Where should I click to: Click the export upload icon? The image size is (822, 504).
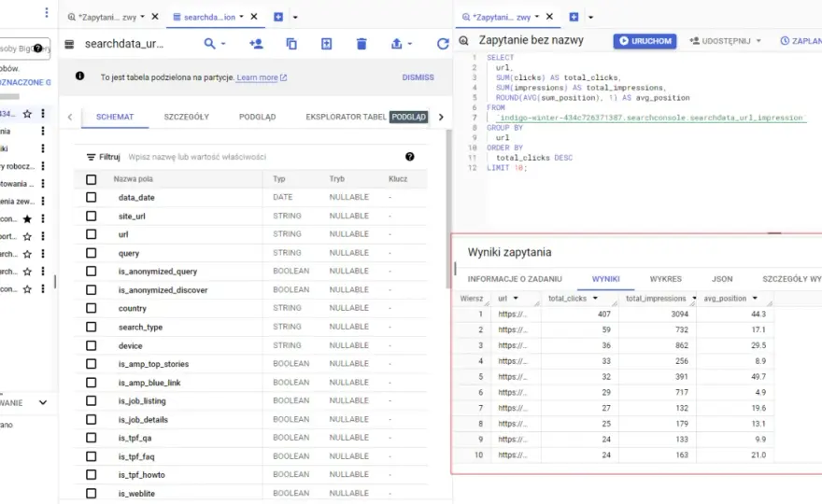(x=396, y=44)
